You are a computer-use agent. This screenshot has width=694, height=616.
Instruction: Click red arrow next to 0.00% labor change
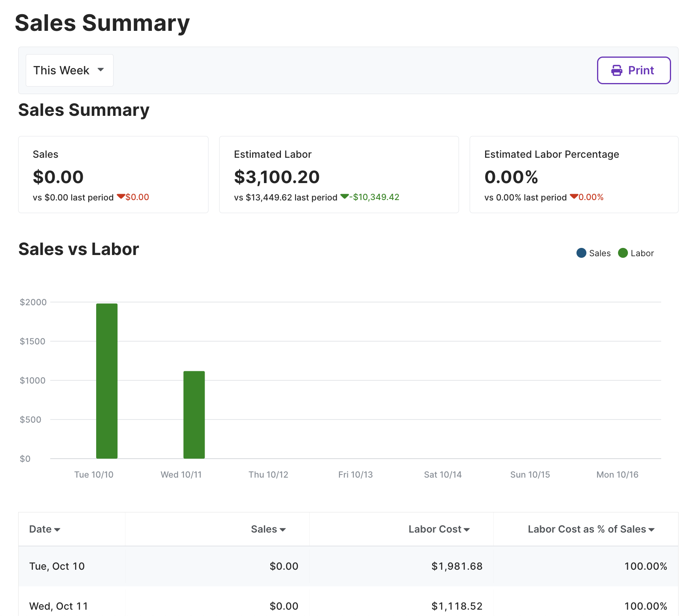point(574,197)
